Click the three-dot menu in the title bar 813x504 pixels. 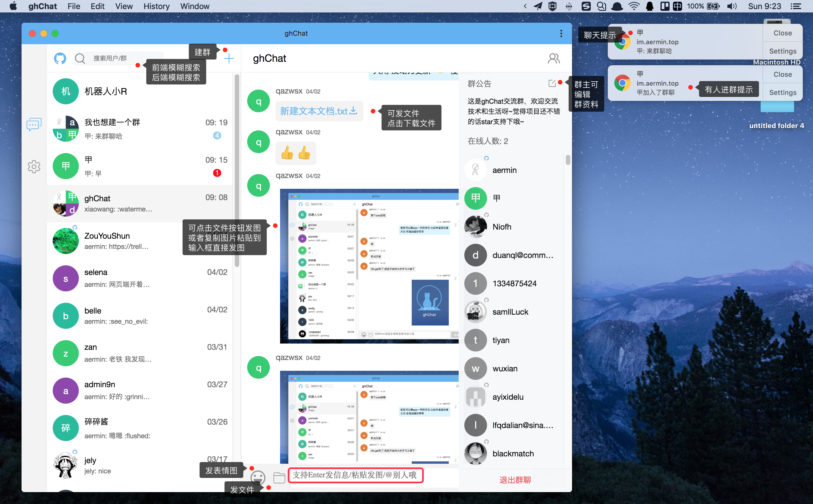(561, 33)
